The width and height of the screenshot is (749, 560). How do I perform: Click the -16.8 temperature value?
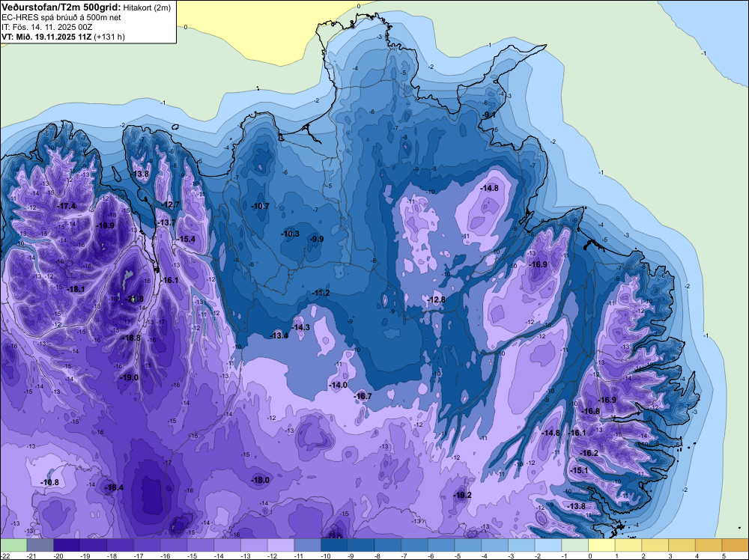pos(590,411)
